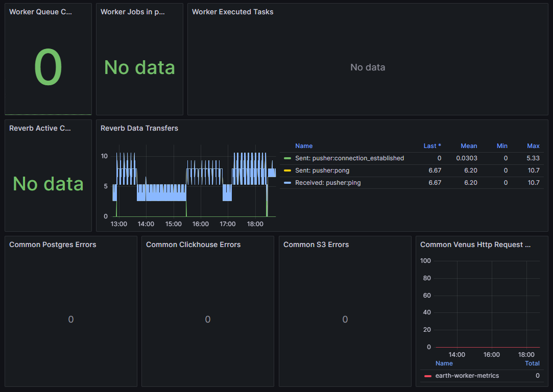Sort the Venus legend by Total column
553x392 pixels.
tap(532, 363)
